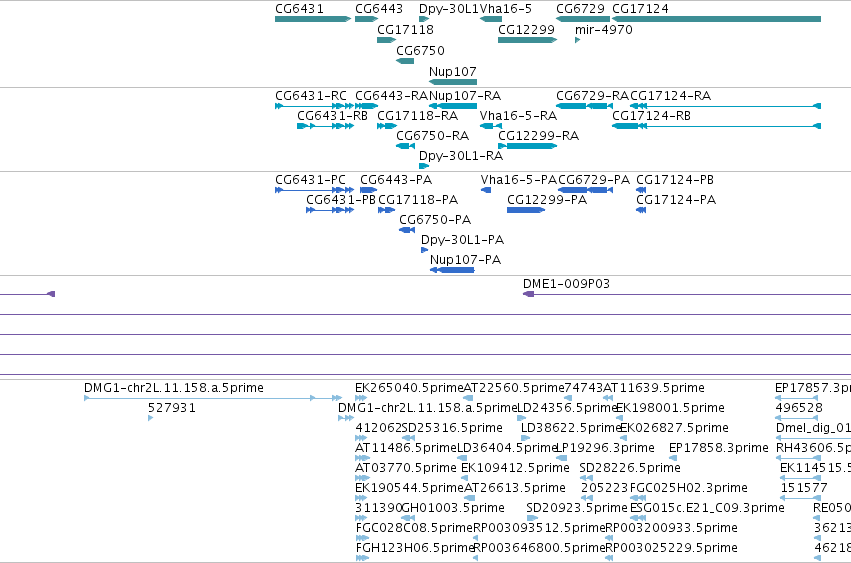Screen dimensions: 851x563
Task: Click the RP003646800.5prime EST label
Action: pyautogui.click(x=539, y=548)
